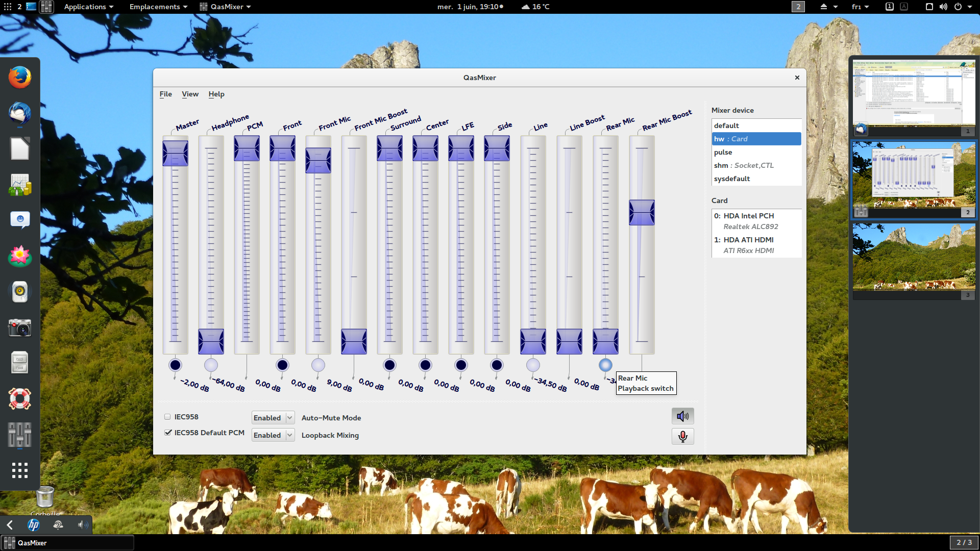This screenshot has width=980, height=551.
Task: Open Firefox from the dock
Action: 20,78
